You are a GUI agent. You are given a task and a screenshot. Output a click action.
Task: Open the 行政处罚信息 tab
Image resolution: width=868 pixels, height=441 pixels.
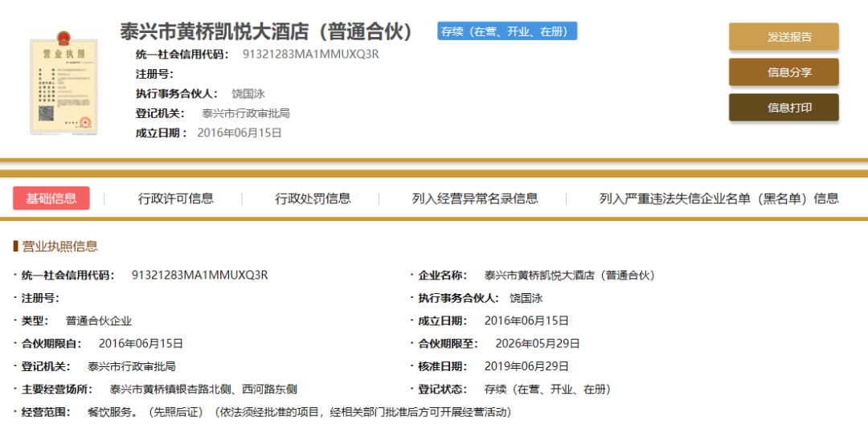pyautogui.click(x=313, y=198)
